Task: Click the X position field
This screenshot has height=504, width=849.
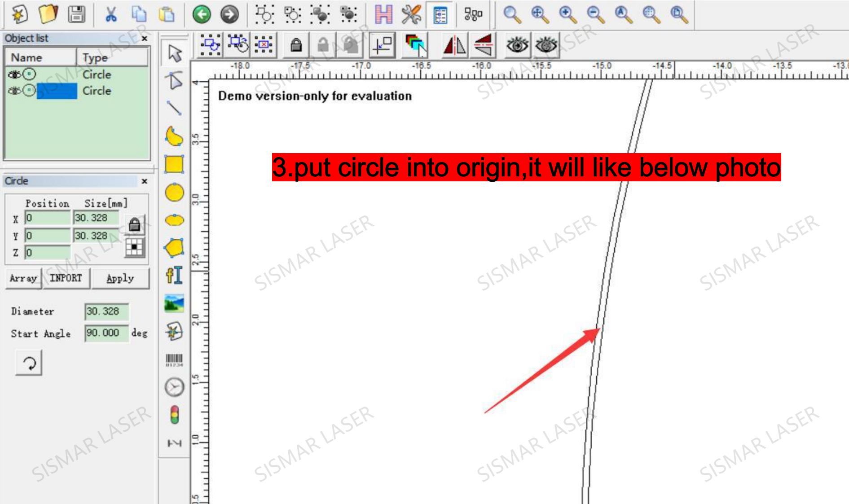Action: pos(48,218)
